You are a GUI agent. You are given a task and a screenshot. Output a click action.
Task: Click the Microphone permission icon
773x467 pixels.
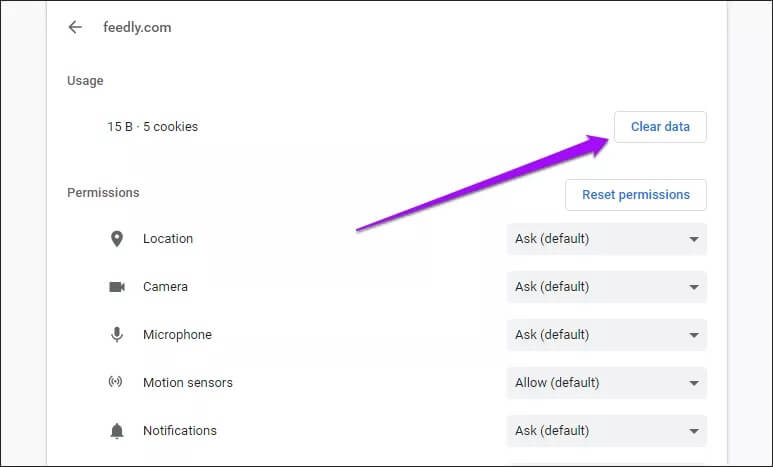click(117, 335)
